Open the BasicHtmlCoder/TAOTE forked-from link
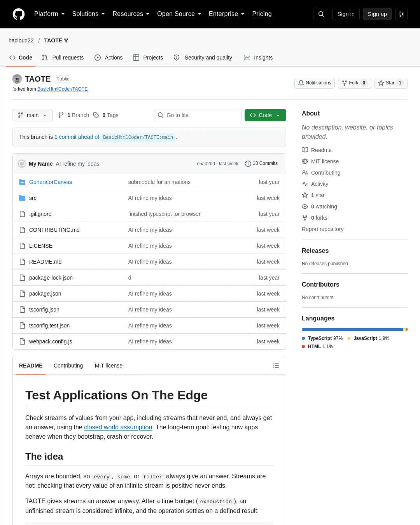The height and width of the screenshot is (525, 420). click(62, 89)
